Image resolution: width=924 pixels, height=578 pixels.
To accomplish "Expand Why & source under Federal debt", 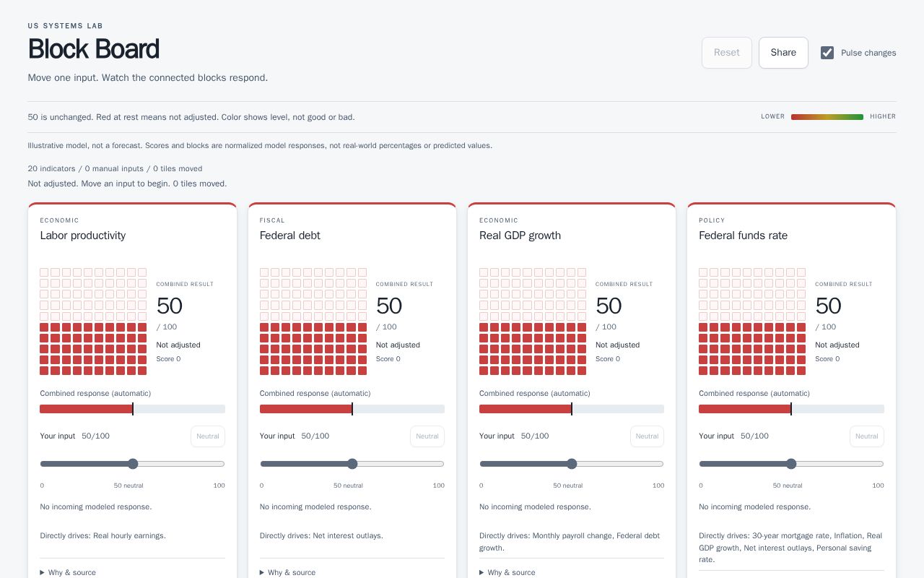I will [x=287, y=572].
